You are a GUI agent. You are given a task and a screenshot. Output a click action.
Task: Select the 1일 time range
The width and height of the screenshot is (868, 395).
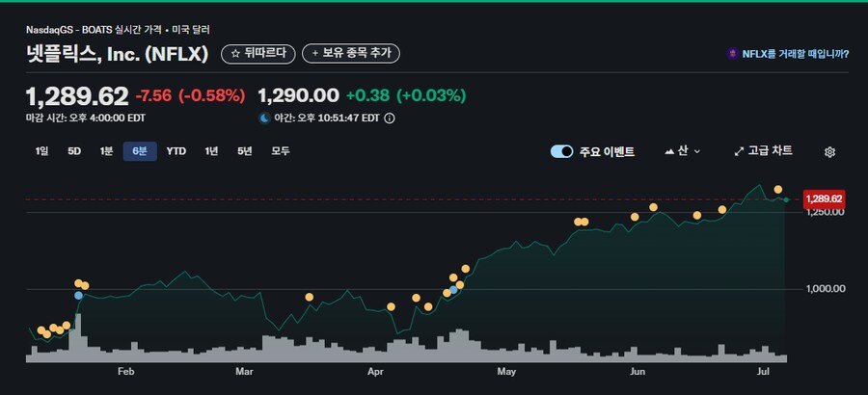tap(41, 151)
